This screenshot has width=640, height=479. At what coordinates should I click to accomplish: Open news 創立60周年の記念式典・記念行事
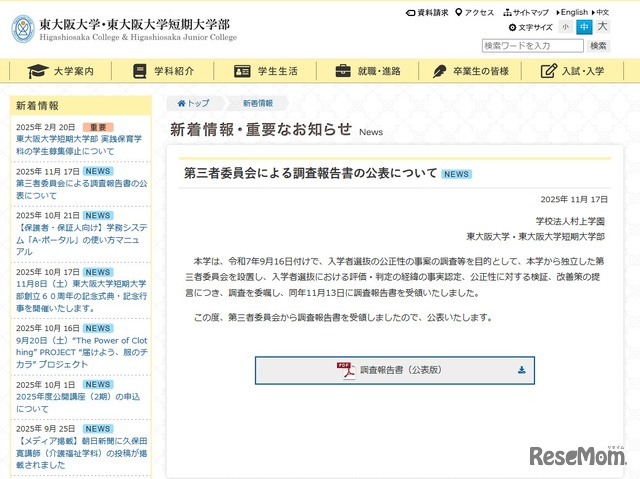(x=81, y=296)
